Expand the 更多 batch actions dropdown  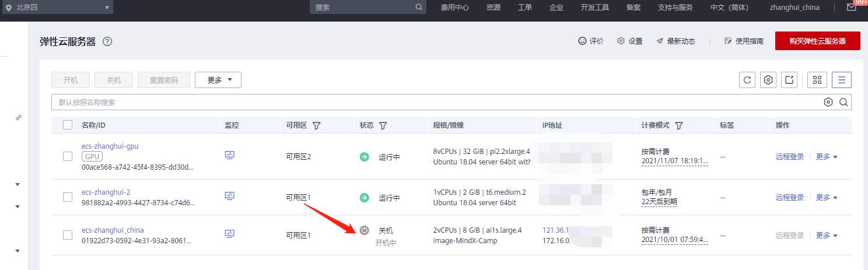218,80
